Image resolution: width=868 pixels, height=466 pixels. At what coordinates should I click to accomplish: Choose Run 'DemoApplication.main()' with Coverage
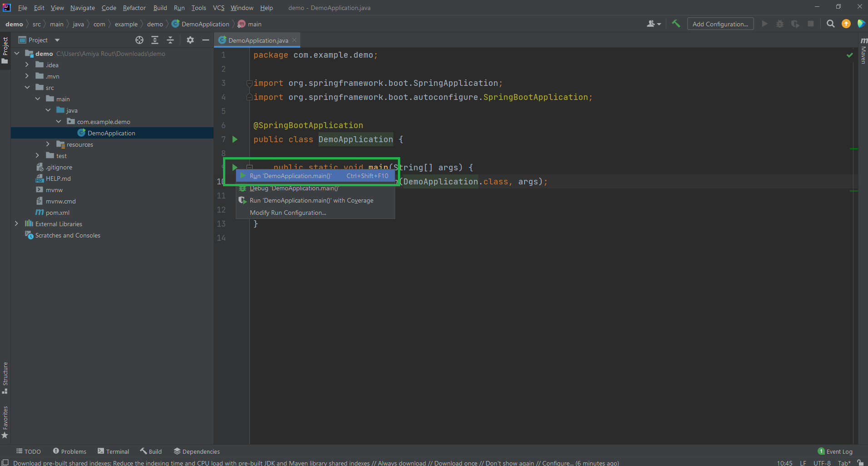(x=315, y=200)
